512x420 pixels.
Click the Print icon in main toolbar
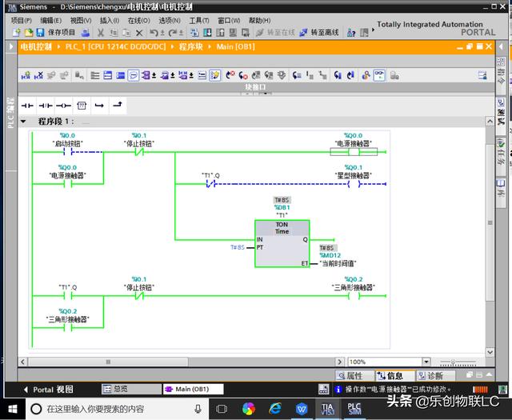pyautogui.click(x=86, y=32)
